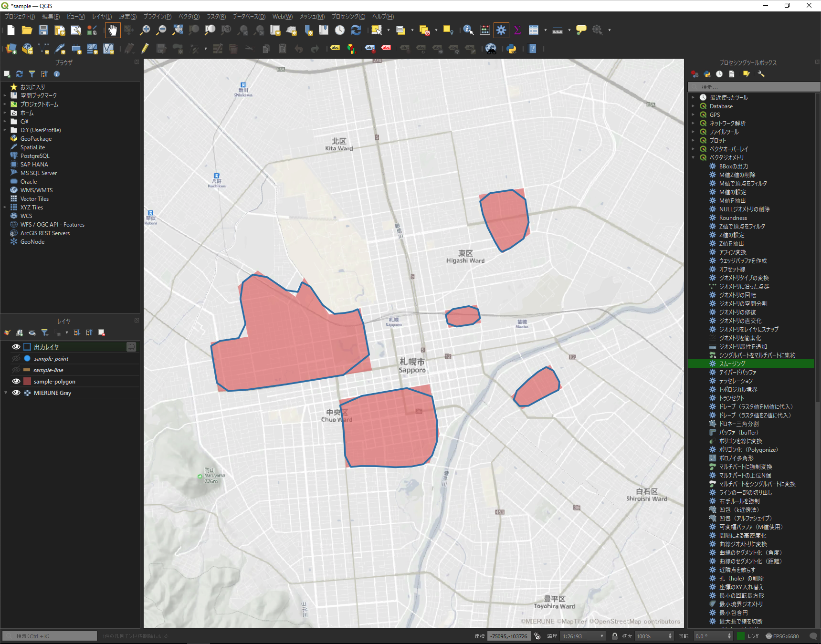Refresh the Browser panel
The height and width of the screenshot is (644, 821).
click(20, 74)
